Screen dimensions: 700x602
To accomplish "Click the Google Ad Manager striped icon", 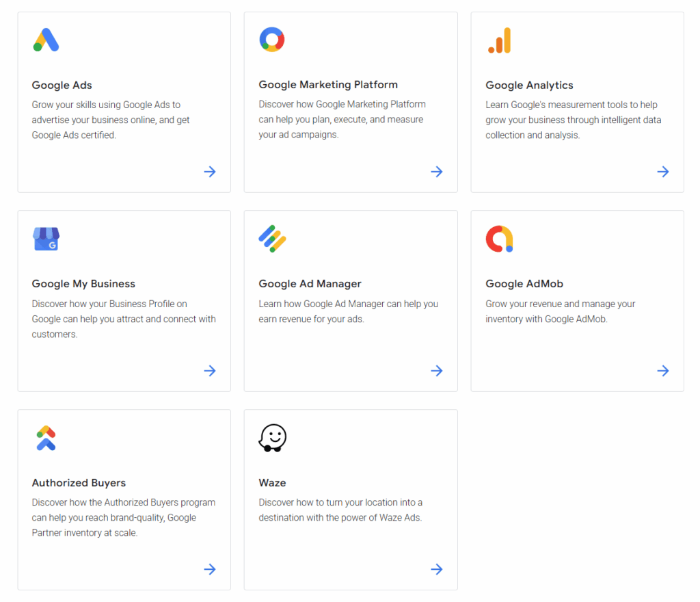I will point(272,239).
